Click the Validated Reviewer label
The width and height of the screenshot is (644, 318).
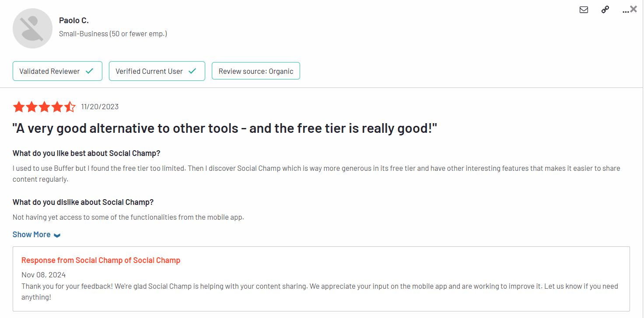pyautogui.click(x=49, y=71)
